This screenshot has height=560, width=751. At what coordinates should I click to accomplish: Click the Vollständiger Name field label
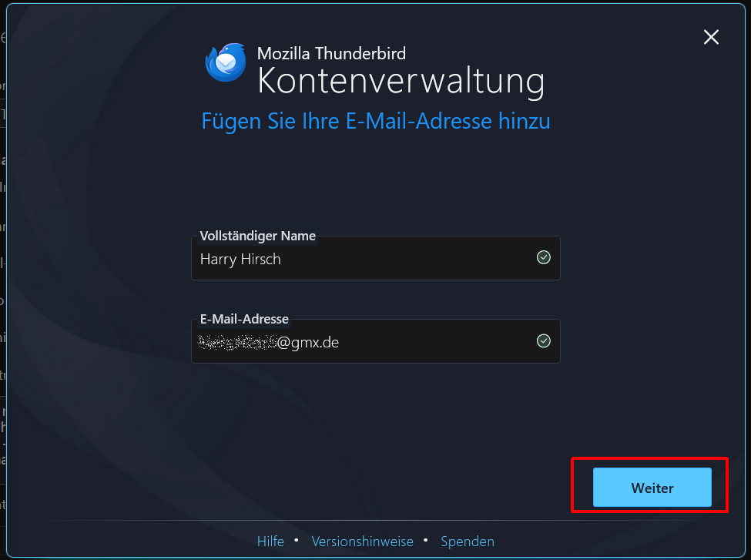(x=258, y=236)
